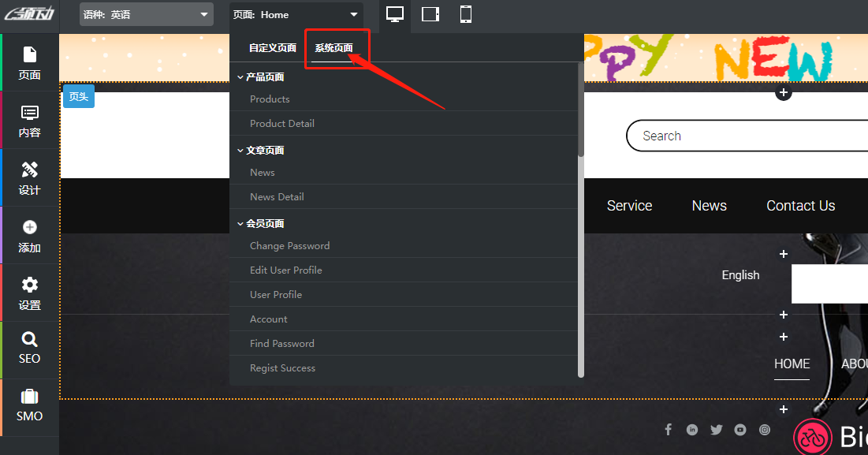Open the 页面 (Pages) sidebar panel
Image resolution: width=868 pixels, height=455 pixels.
(29, 63)
